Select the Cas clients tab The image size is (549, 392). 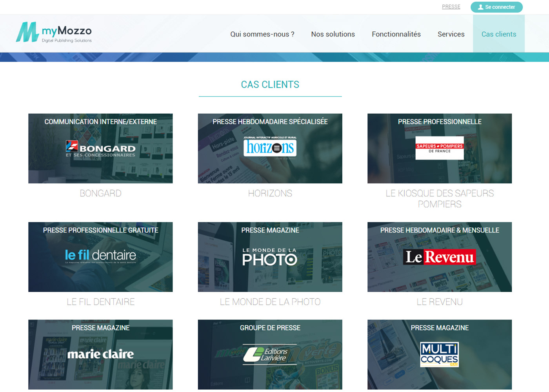click(x=499, y=34)
